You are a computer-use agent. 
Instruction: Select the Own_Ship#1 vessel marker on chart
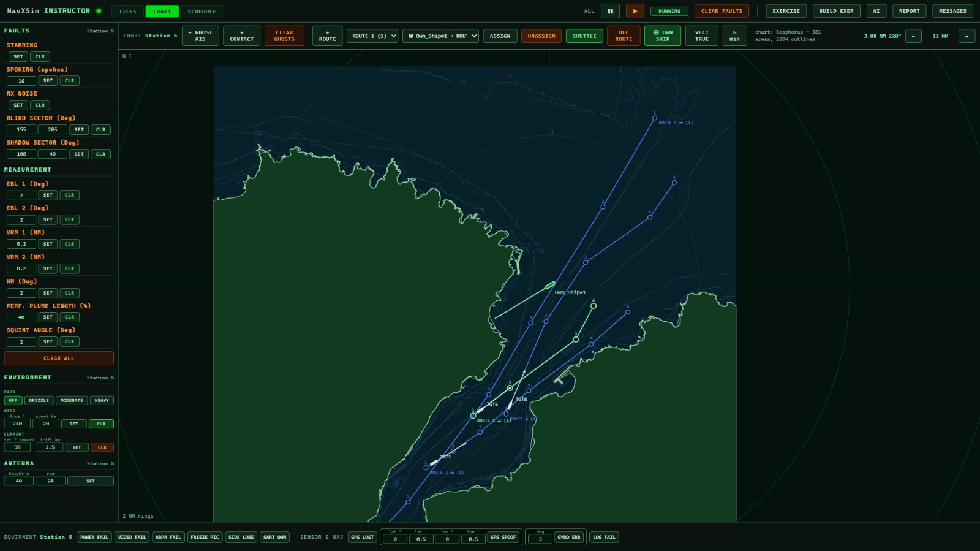[551, 284]
